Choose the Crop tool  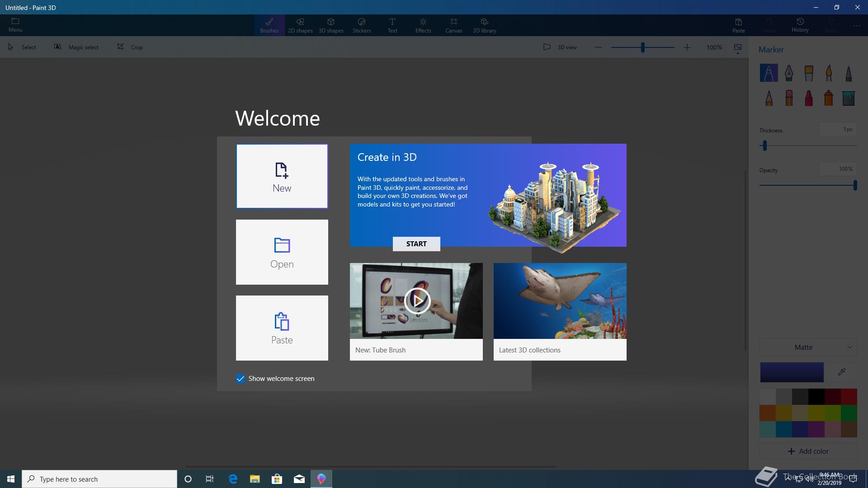130,47
